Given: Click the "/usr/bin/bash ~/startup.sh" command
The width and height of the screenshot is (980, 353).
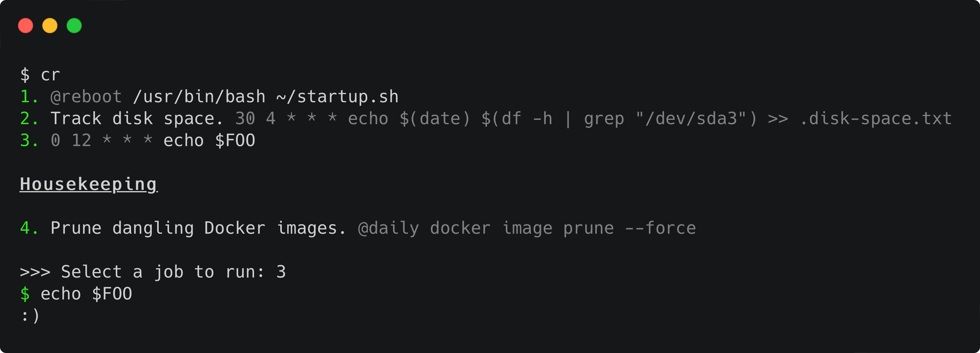Looking at the screenshot, I should pyautogui.click(x=266, y=97).
